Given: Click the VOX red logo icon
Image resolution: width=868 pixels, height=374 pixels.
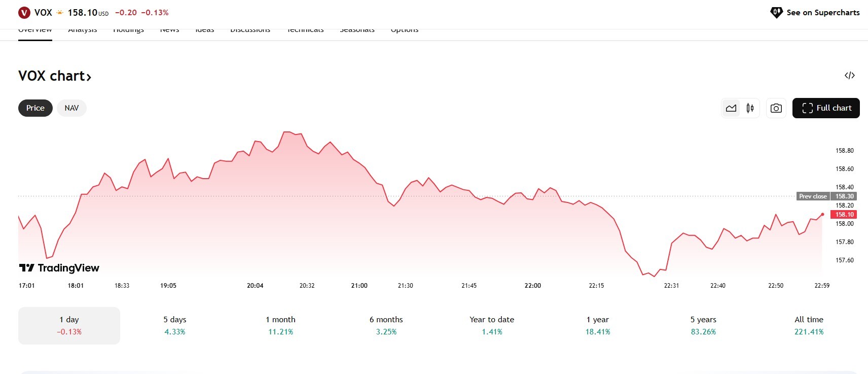Looking at the screenshot, I should (x=24, y=13).
